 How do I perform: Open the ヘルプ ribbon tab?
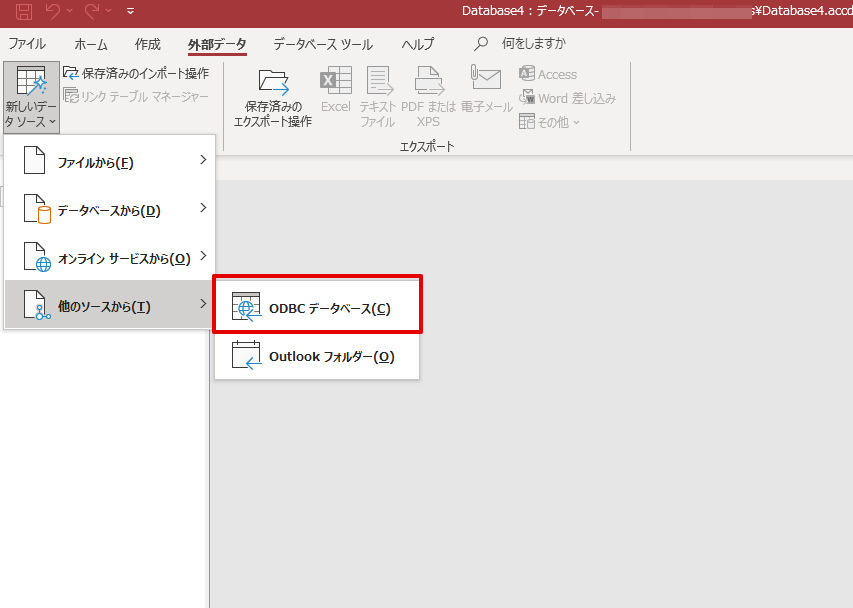pyautogui.click(x=418, y=44)
